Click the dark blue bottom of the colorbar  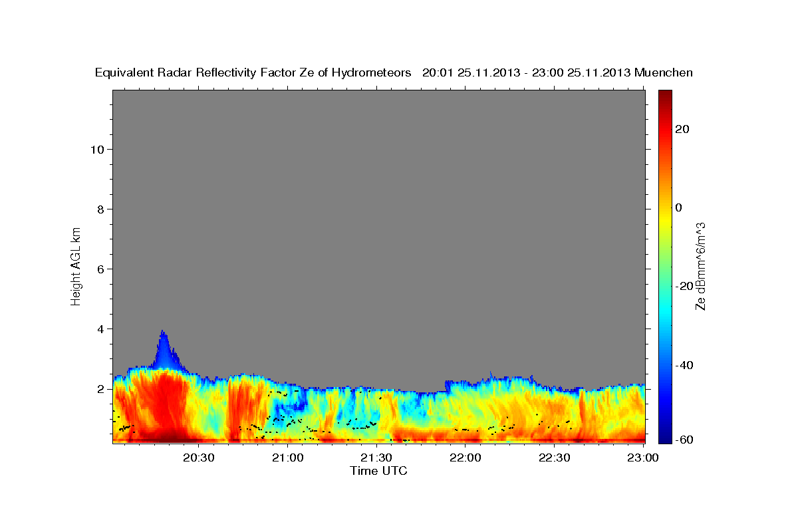[664, 436]
